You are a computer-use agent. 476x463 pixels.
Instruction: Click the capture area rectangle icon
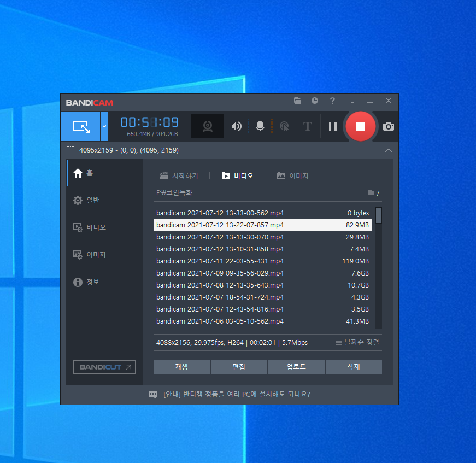click(70, 150)
